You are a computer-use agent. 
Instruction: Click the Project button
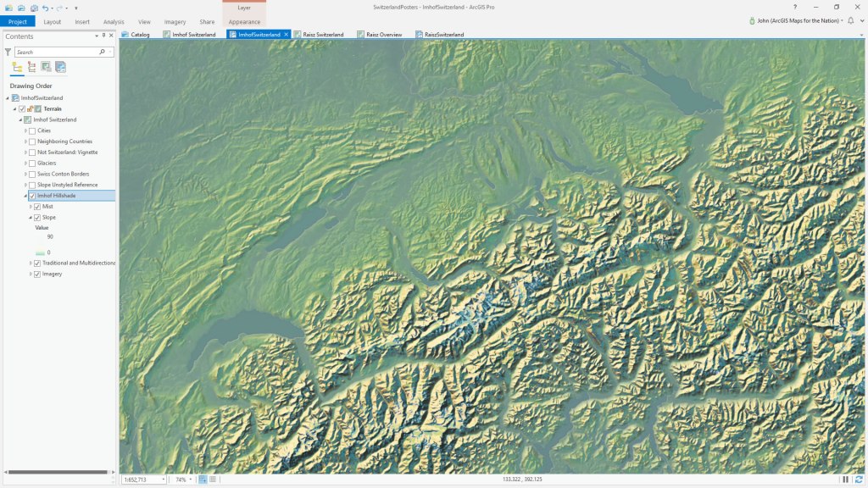coord(17,22)
